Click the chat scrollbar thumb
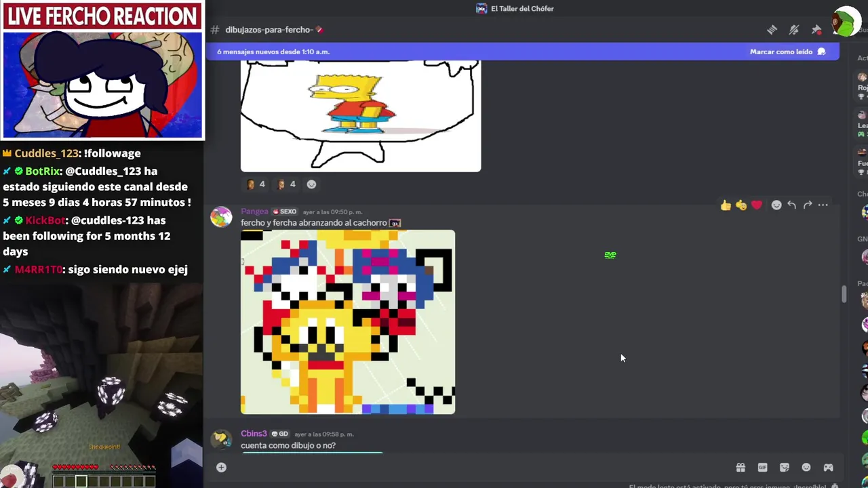This screenshot has width=868, height=488. [x=844, y=294]
